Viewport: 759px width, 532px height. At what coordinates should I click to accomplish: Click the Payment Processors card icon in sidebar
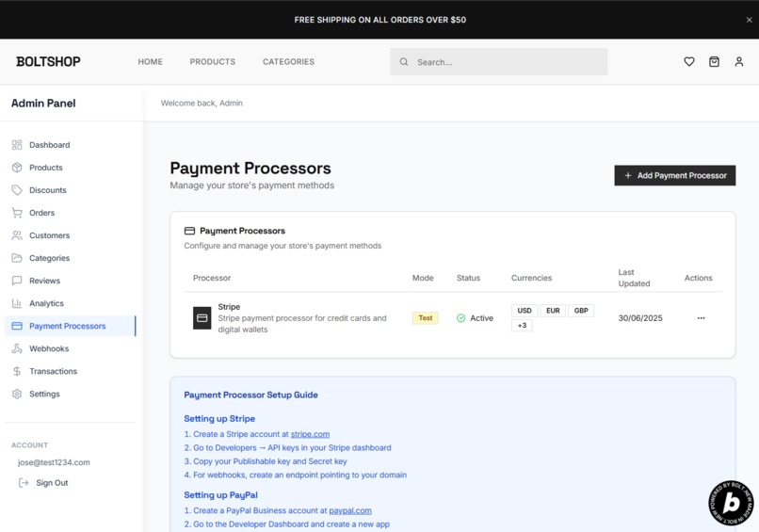(x=17, y=326)
